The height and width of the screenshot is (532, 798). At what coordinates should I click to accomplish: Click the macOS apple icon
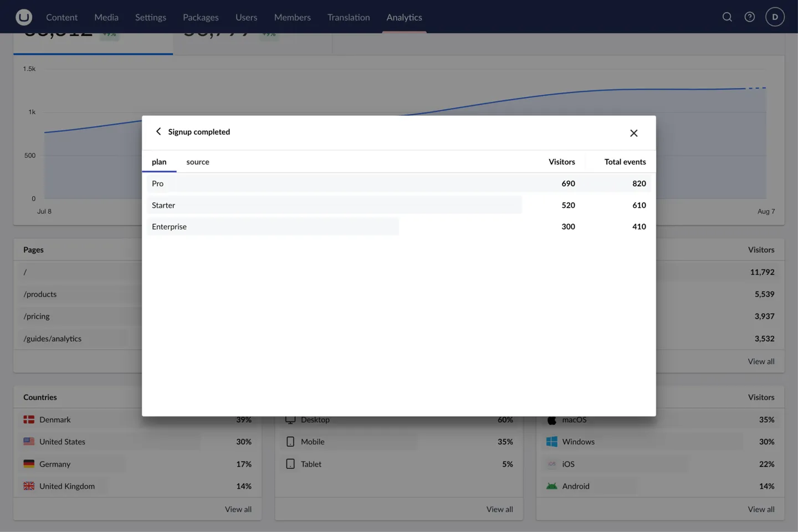551,420
